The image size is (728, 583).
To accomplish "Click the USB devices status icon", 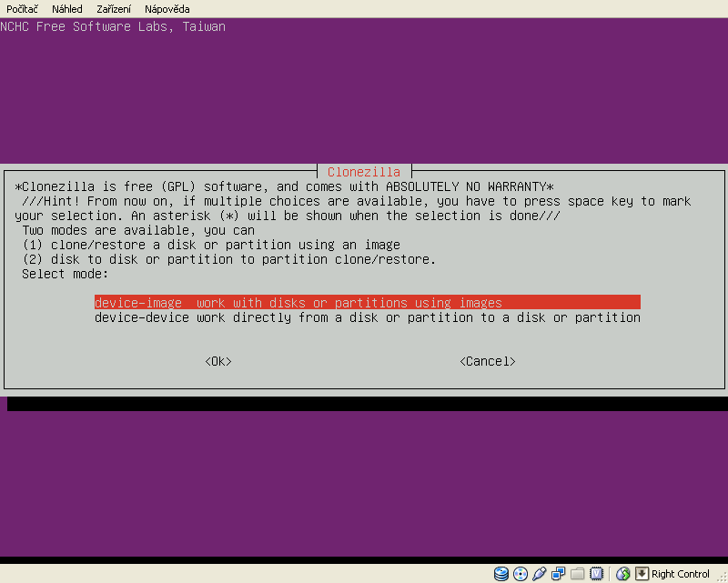I will (x=539, y=574).
